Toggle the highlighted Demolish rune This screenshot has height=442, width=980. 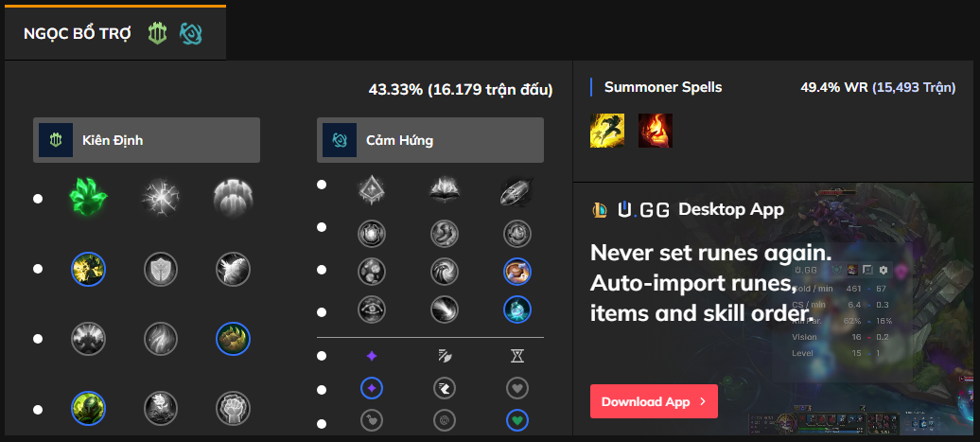pos(88,270)
